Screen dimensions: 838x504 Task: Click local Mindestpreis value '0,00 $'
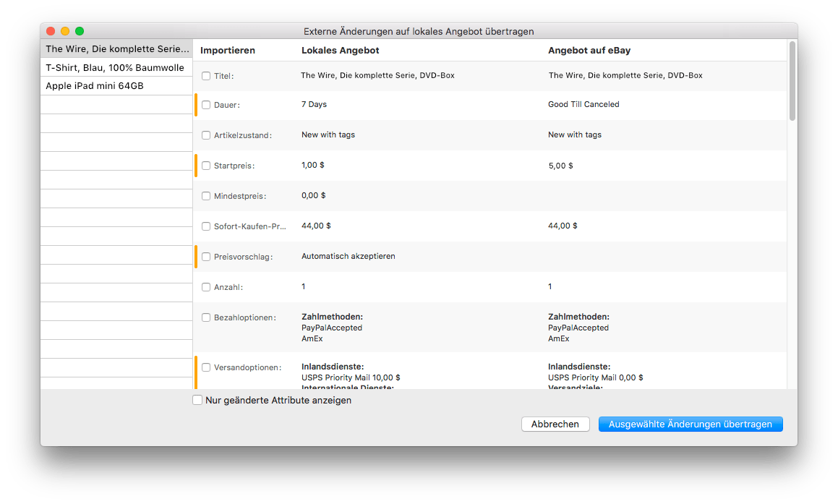pos(313,196)
